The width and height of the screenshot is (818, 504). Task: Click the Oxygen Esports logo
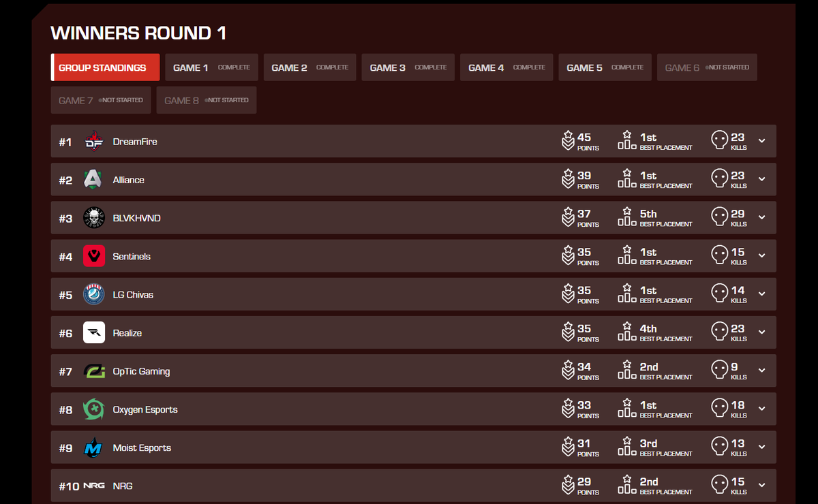(93, 409)
